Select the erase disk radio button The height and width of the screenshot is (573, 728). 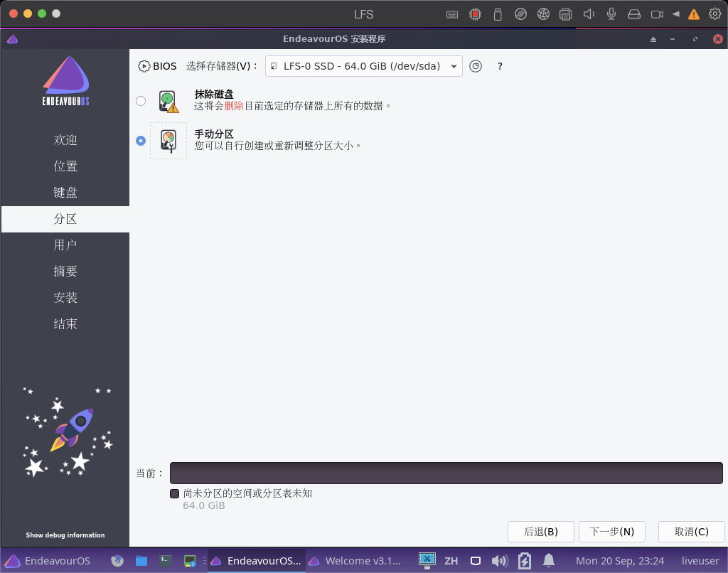coord(141,101)
